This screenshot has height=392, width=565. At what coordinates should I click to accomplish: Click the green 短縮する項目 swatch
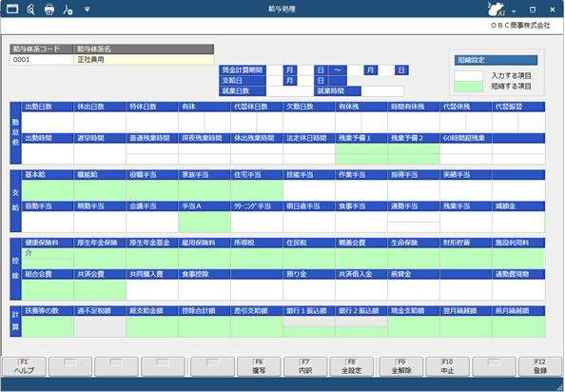pyautogui.click(x=468, y=87)
